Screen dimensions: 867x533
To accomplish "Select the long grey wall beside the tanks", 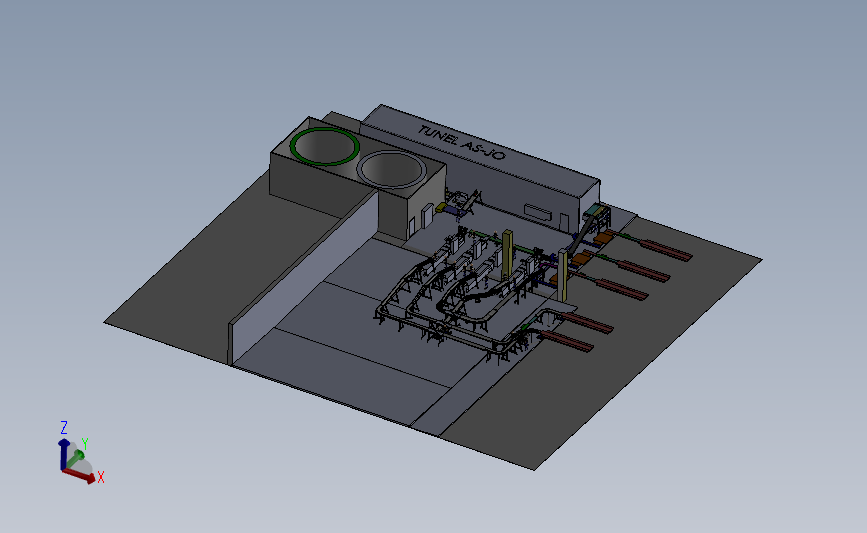I will (x=304, y=278).
